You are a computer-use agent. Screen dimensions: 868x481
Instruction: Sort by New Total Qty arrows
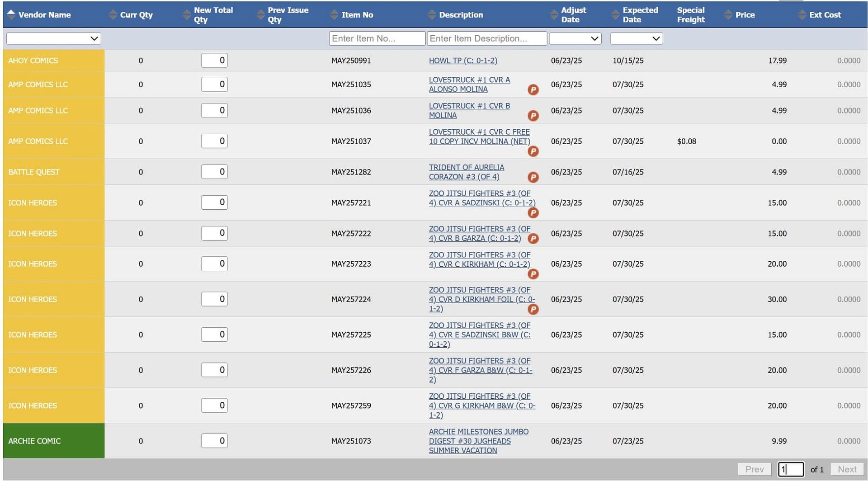click(x=187, y=14)
